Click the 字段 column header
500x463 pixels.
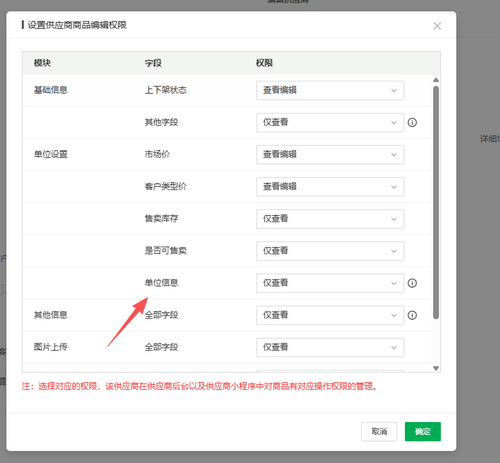click(x=153, y=63)
